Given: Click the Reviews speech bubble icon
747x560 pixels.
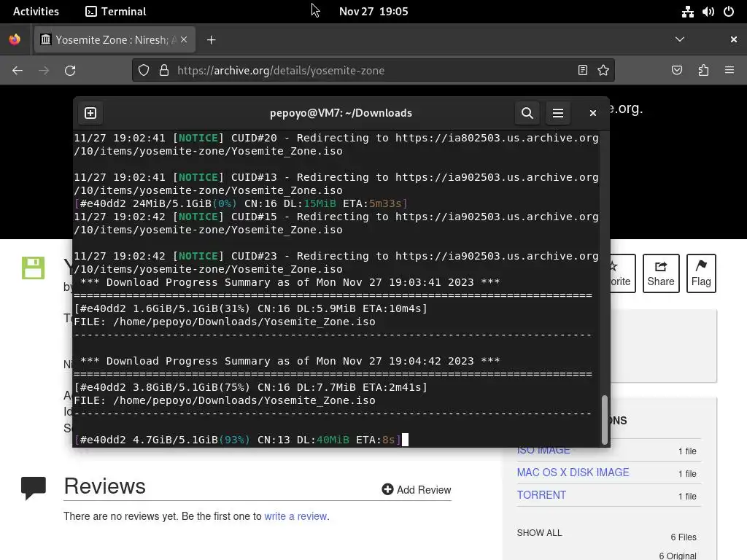Looking at the screenshot, I should [34, 488].
